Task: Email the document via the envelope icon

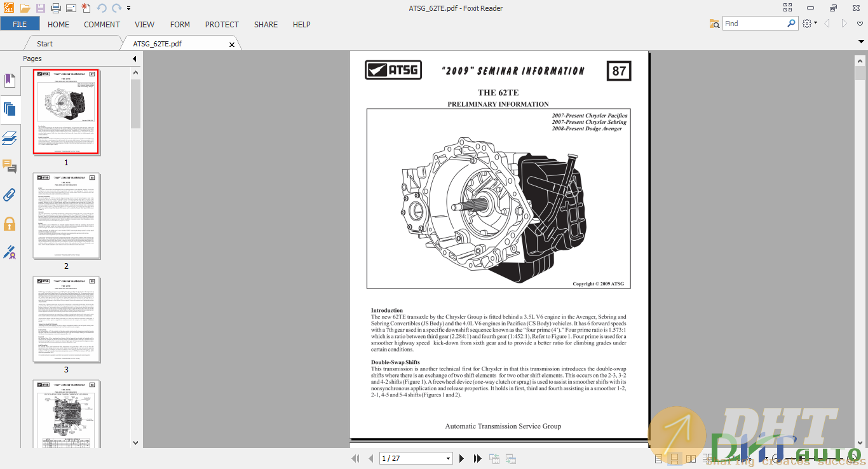Action: coord(71,8)
